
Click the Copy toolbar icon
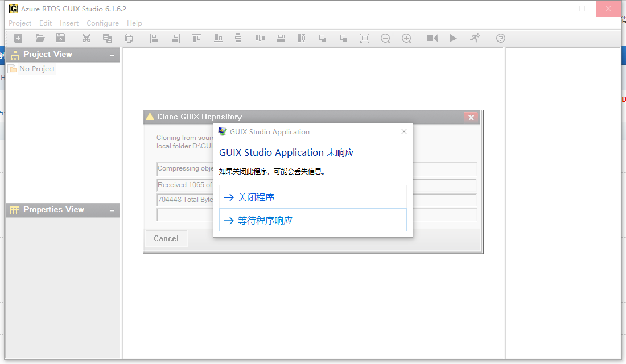click(x=108, y=38)
